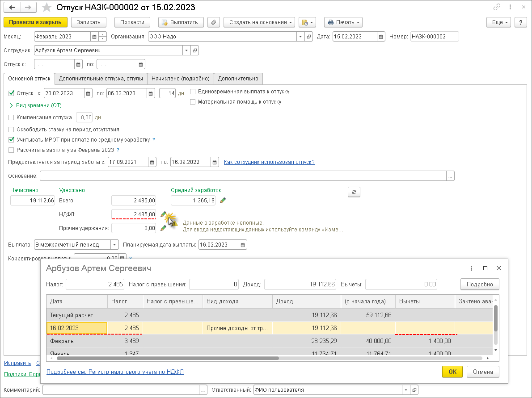Edit Прочие удержания with pencil icon
Image resolution: width=532 pixels, height=398 pixels.
click(x=163, y=228)
